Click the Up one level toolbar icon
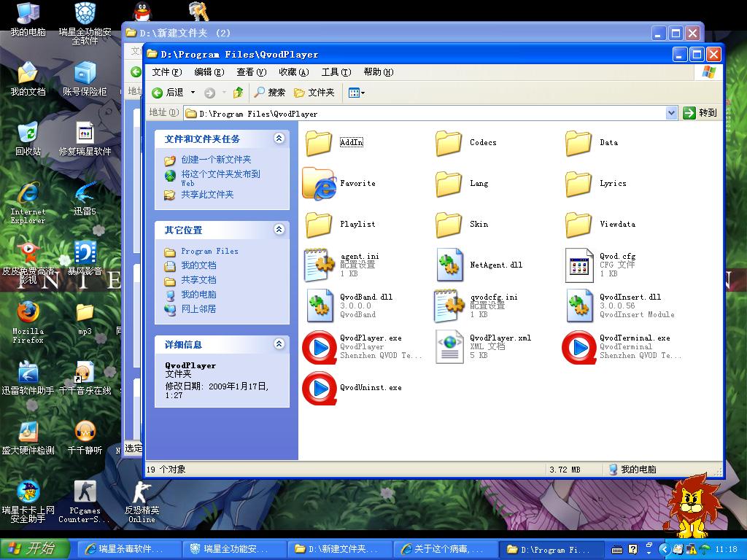The height and width of the screenshot is (560, 747). pyautogui.click(x=238, y=93)
